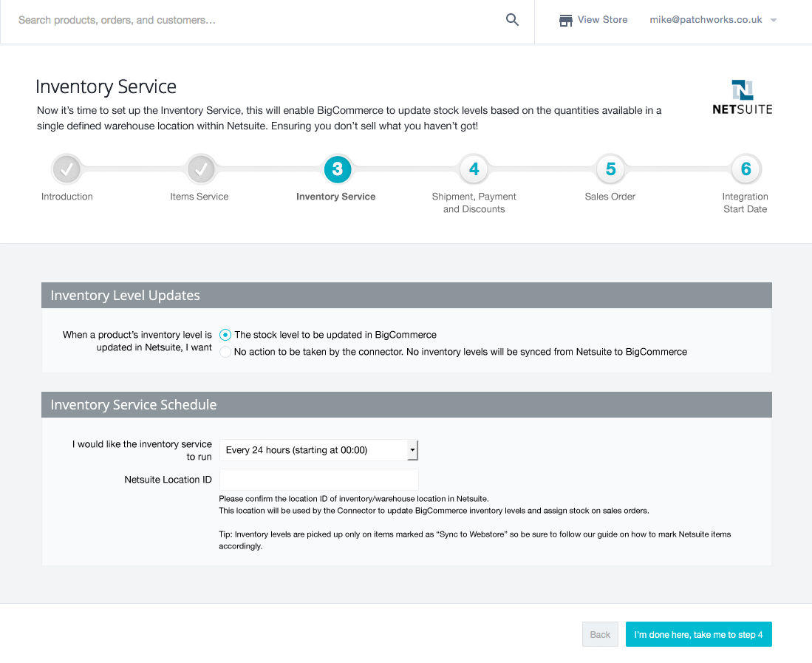Viewport: 812px width, 663px height.
Task: Open inventory service run frequency dropdown
Action: tap(318, 450)
